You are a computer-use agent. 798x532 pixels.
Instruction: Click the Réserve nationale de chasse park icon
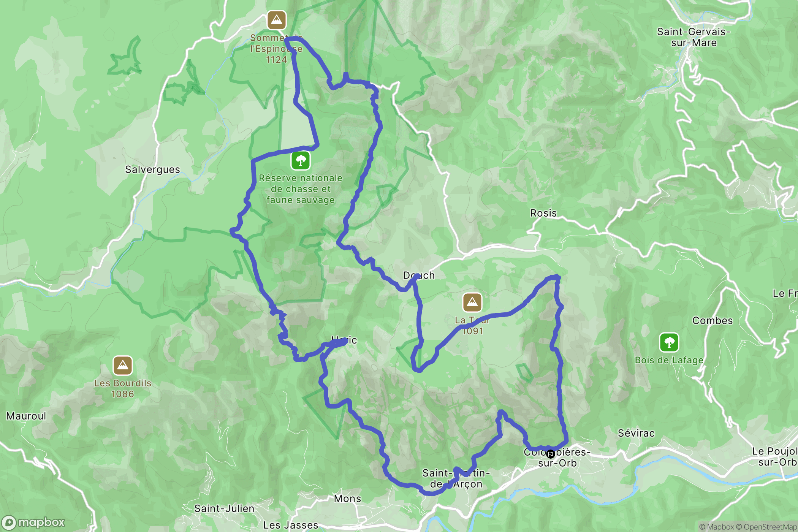[x=301, y=160]
